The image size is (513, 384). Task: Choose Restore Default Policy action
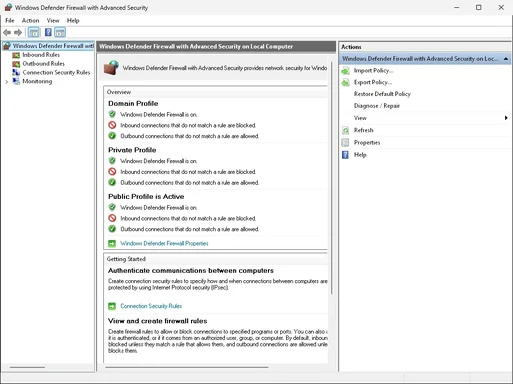(x=382, y=94)
